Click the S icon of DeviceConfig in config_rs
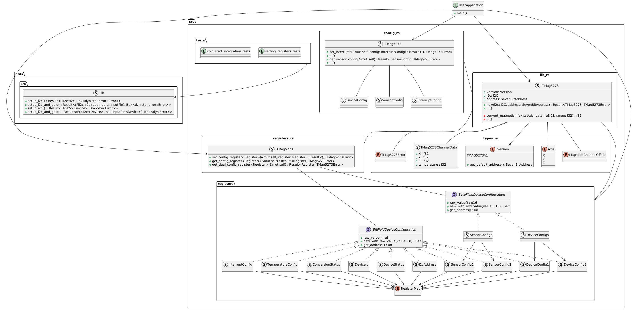 click(x=343, y=100)
